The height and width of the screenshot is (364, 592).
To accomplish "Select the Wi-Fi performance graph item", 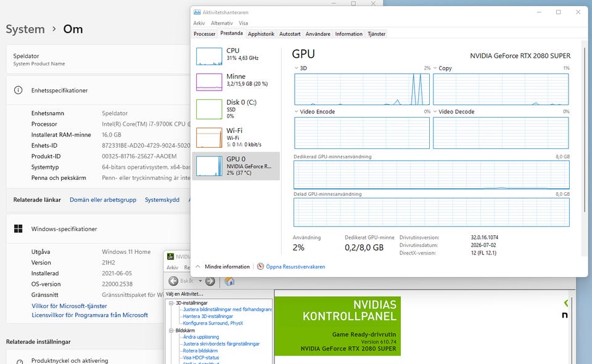I will (x=209, y=137).
